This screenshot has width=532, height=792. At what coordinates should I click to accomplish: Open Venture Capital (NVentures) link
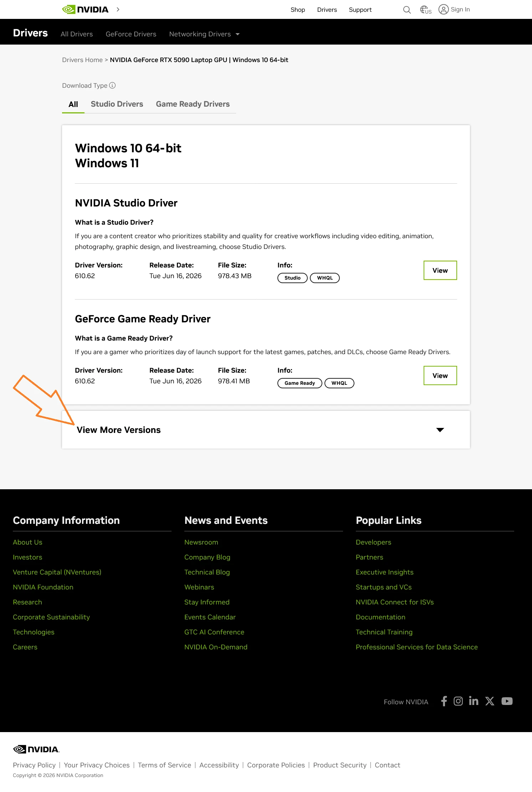point(57,572)
